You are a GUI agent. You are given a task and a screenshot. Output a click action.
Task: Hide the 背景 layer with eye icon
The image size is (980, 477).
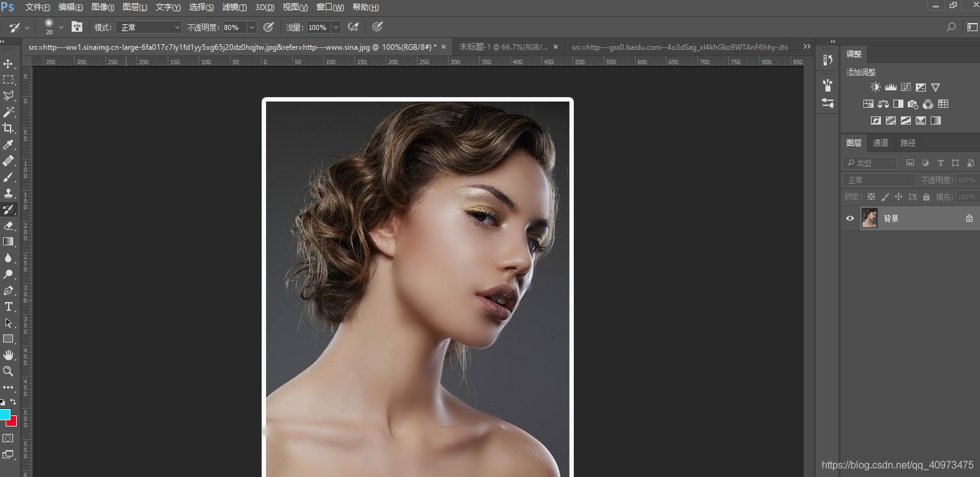click(850, 219)
